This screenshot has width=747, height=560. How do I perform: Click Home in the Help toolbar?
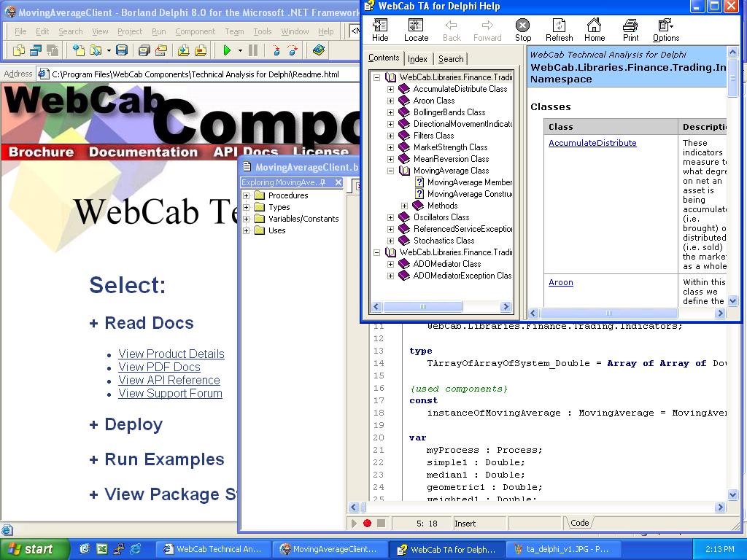(594, 31)
